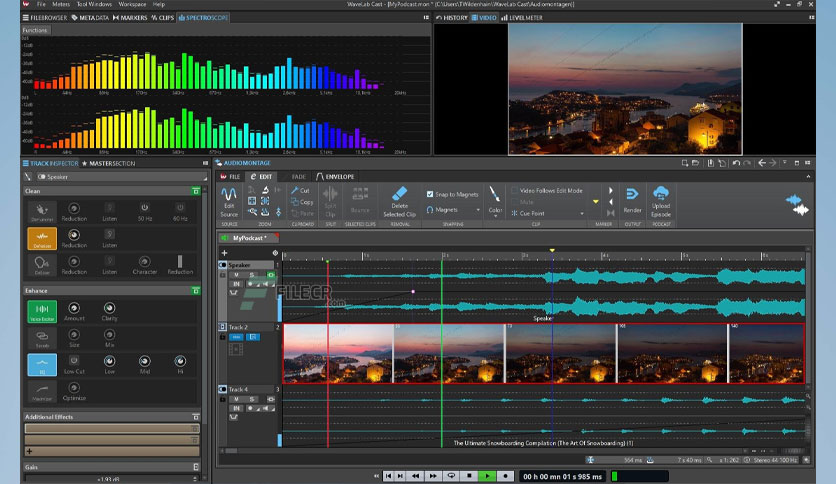Image resolution: width=836 pixels, height=484 pixels.
Task: Enable Video Follows Edit Mode checkbox
Action: pyautogui.click(x=515, y=190)
